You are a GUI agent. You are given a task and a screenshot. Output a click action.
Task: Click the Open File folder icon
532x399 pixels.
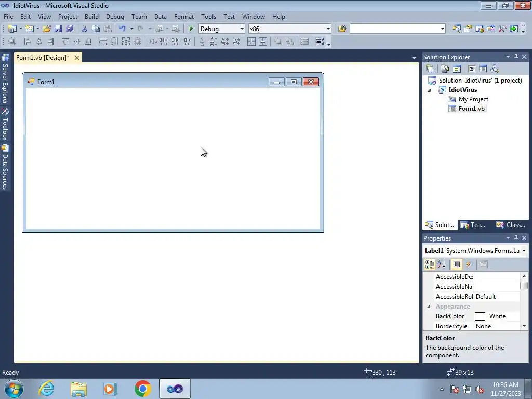pyautogui.click(x=47, y=29)
